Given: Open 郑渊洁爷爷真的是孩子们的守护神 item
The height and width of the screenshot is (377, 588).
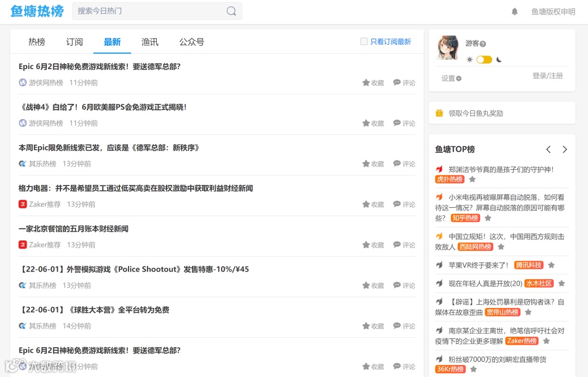Looking at the screenshot, I should [x=501, y=169].
